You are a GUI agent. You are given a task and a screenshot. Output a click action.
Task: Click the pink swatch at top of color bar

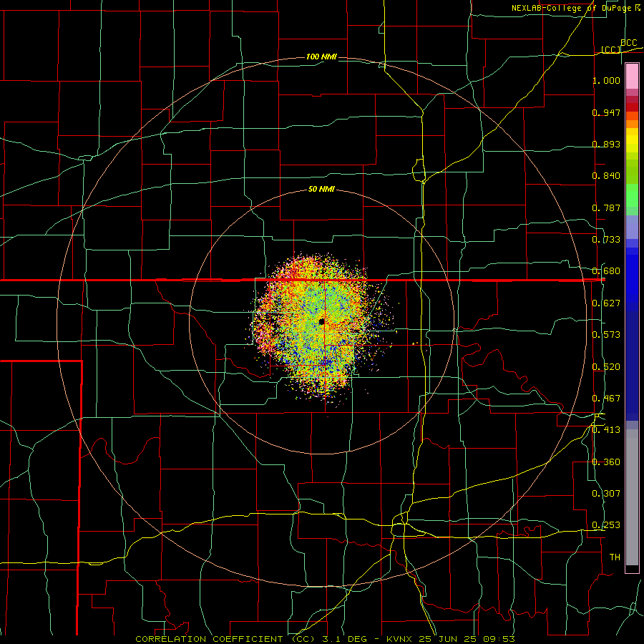pyautogui.click(x=632, y=77)
